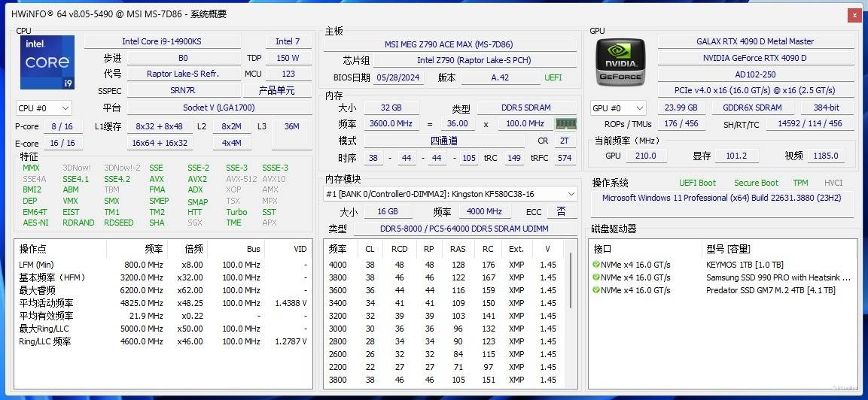Click the CL column header in timings table

click(370, 250)
